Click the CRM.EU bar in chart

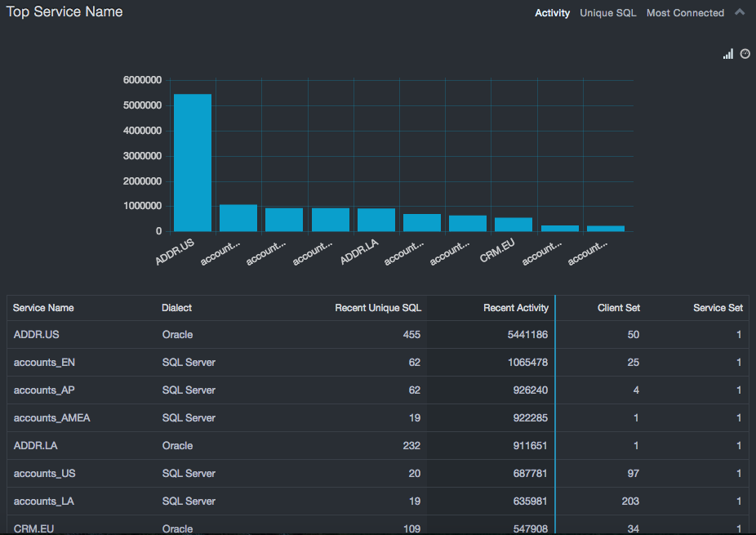[x=514, y=225]
